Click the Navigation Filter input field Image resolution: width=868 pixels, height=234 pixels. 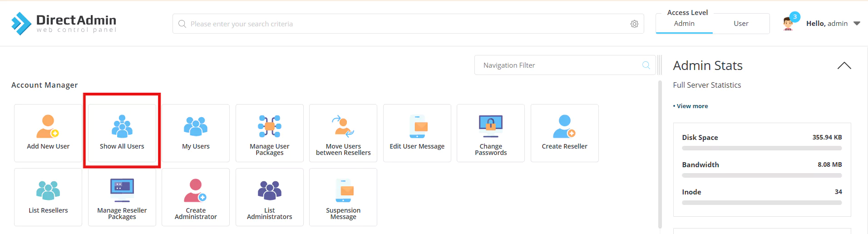point(561,65)
